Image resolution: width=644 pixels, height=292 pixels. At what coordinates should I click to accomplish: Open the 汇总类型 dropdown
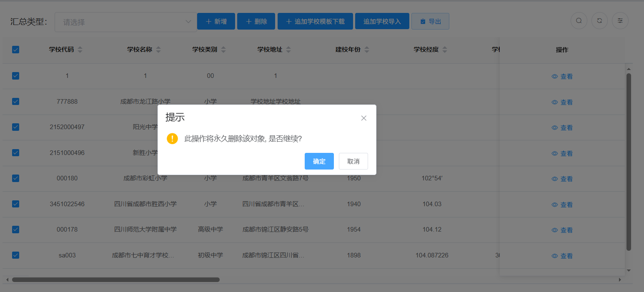(x=125, y=22)
